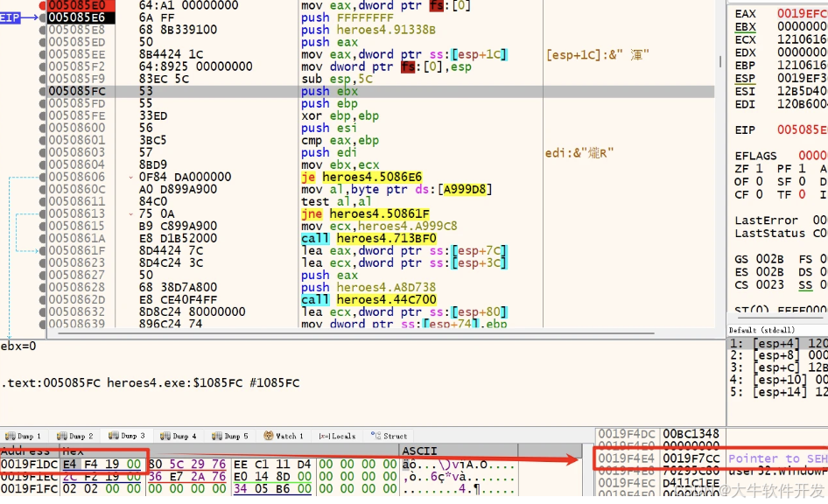Select call argument '1: [esp+4]'
Screen dimensions: 828x504
point(778,343)
